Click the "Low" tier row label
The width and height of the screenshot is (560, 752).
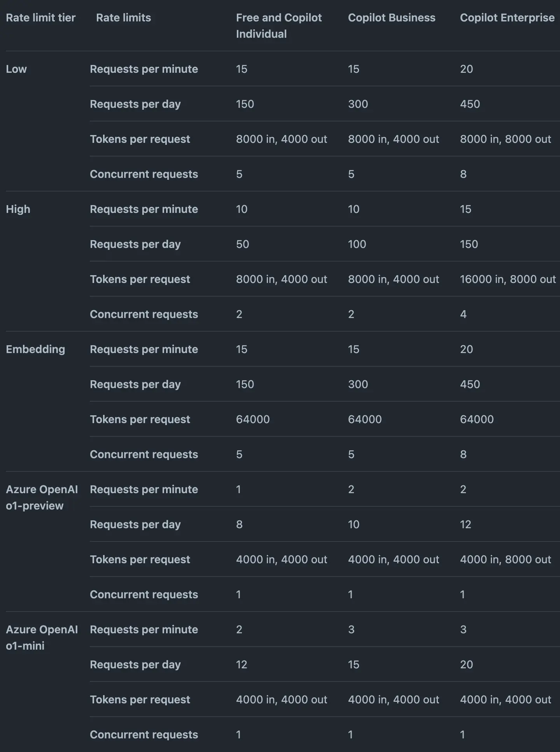click(x=16, y=69)
